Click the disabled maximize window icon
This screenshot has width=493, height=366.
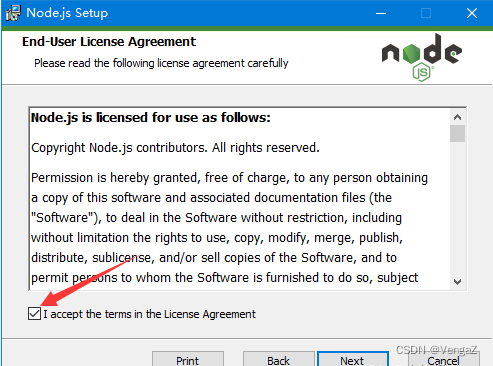(426, 13)
